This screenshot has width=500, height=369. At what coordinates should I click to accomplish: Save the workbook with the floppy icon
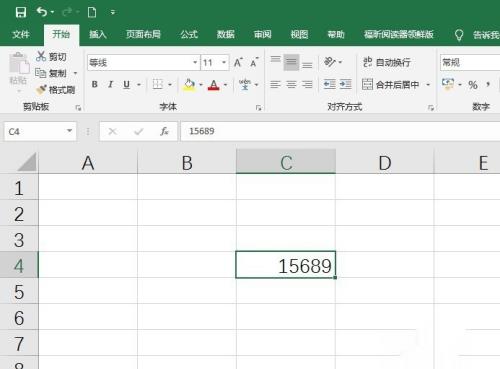(21, 13)
